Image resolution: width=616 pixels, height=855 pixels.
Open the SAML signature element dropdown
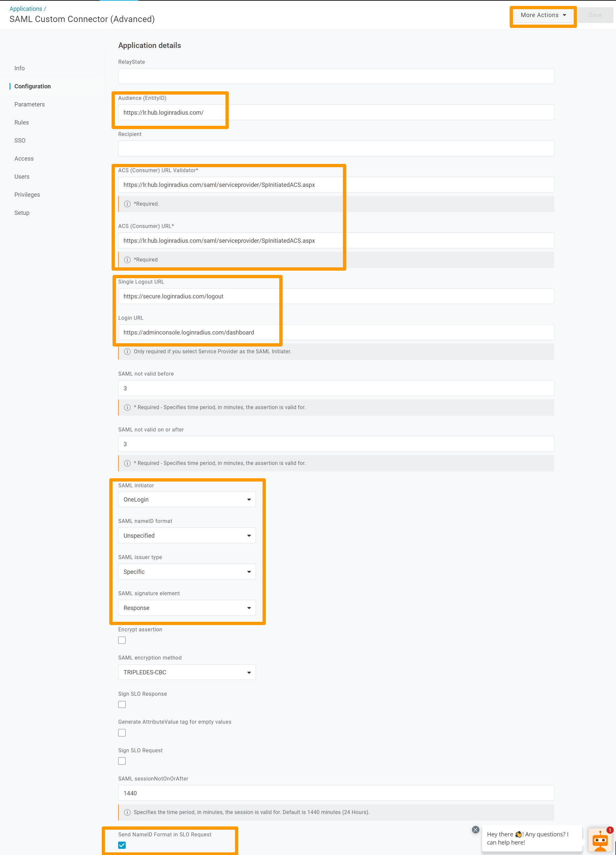click(186, 608)
